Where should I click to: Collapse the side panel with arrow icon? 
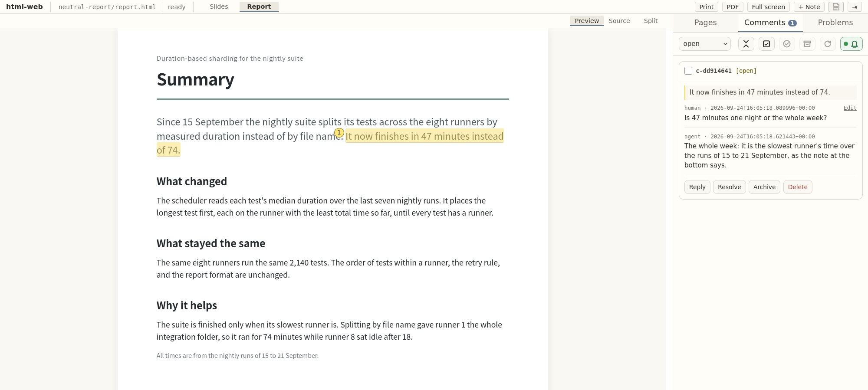click(x=855, y=7)
